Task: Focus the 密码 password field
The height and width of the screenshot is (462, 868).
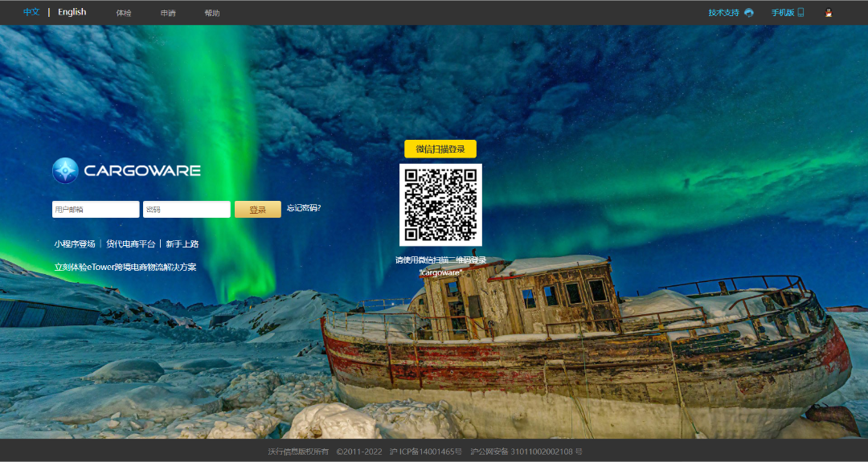Action: (186, 210)
